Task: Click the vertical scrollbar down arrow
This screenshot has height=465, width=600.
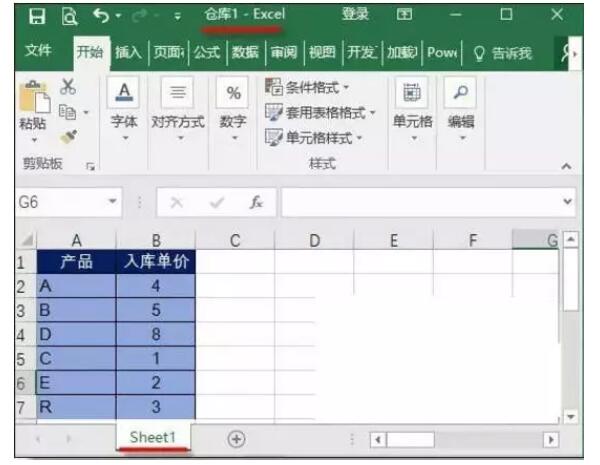Action: coord(571,416)
